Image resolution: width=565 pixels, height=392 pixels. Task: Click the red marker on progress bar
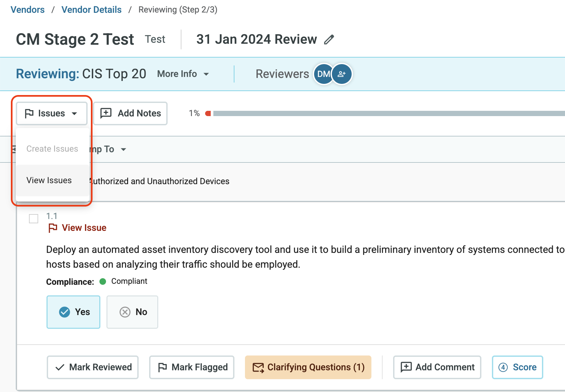coord(208,113)
